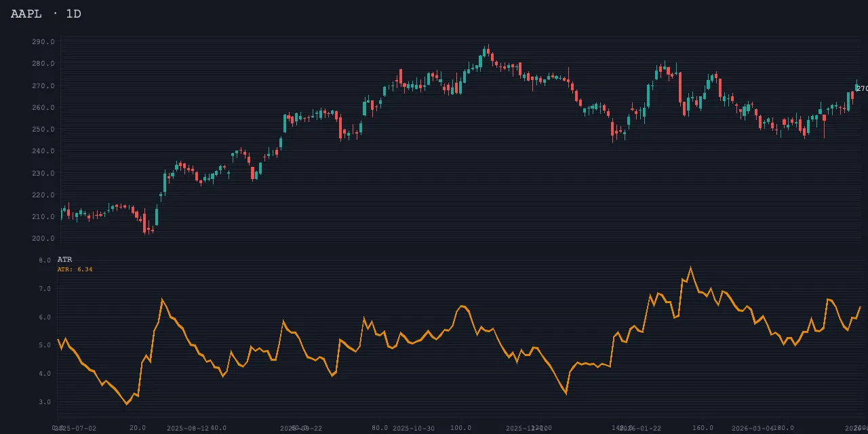Screen dimensions: 868x434
Task: Click the 200.0 price axis label
Action: (x=43, y=239)
